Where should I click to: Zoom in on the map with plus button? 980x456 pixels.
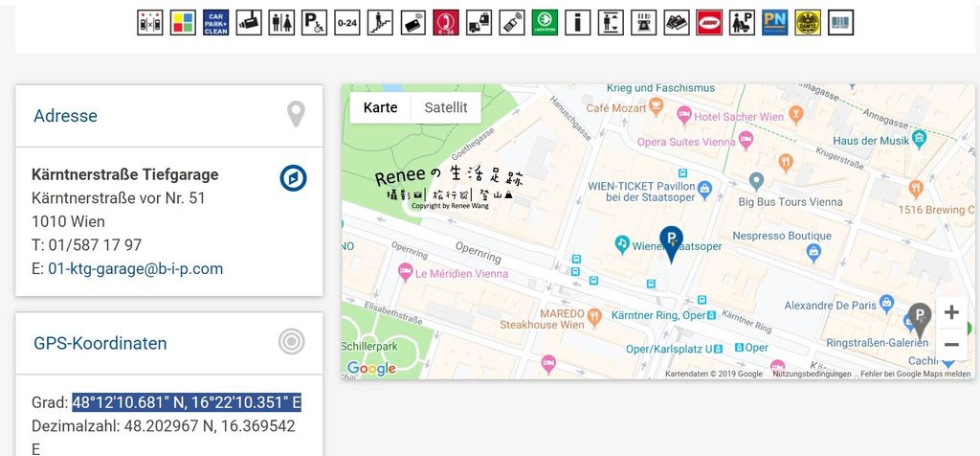[x=951, y=312]
